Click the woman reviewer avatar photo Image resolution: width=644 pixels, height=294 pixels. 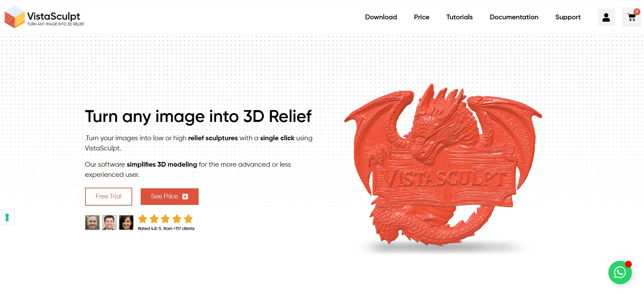[126, 223]
